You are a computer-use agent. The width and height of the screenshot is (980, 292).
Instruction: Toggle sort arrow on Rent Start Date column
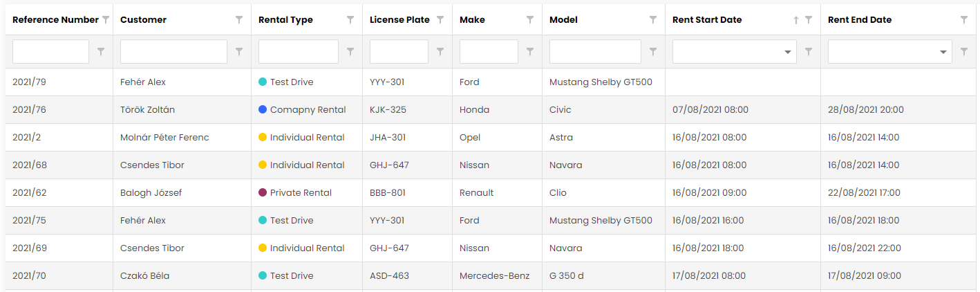pyautogui.click(x=796, y=20)
